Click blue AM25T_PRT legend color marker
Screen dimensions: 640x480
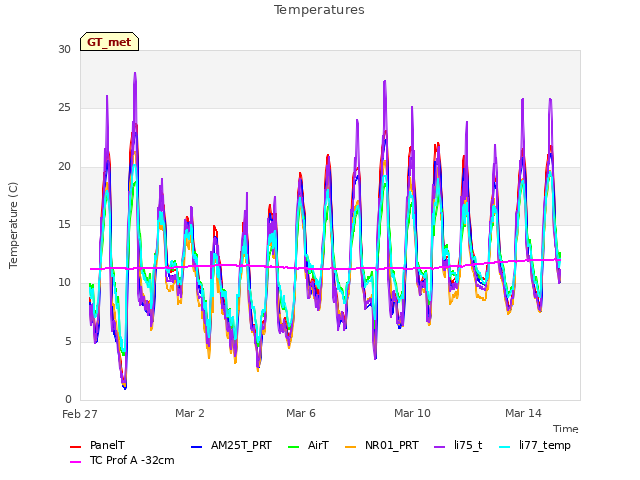[196, 447]
